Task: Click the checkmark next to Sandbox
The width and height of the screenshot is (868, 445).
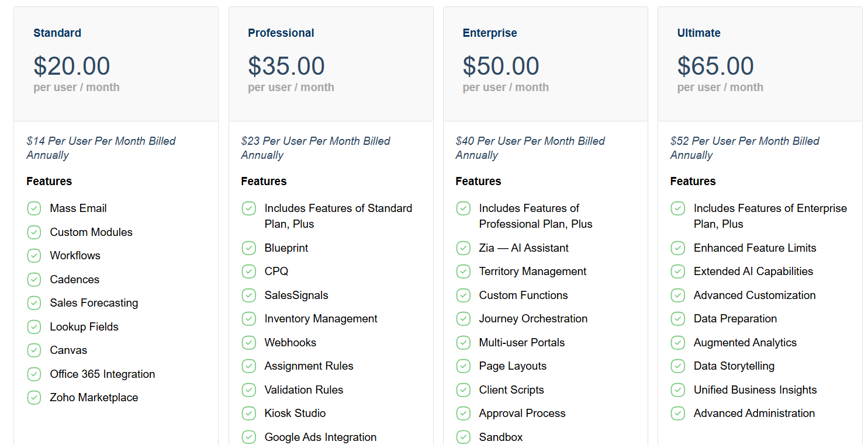Action: point(464,437)
